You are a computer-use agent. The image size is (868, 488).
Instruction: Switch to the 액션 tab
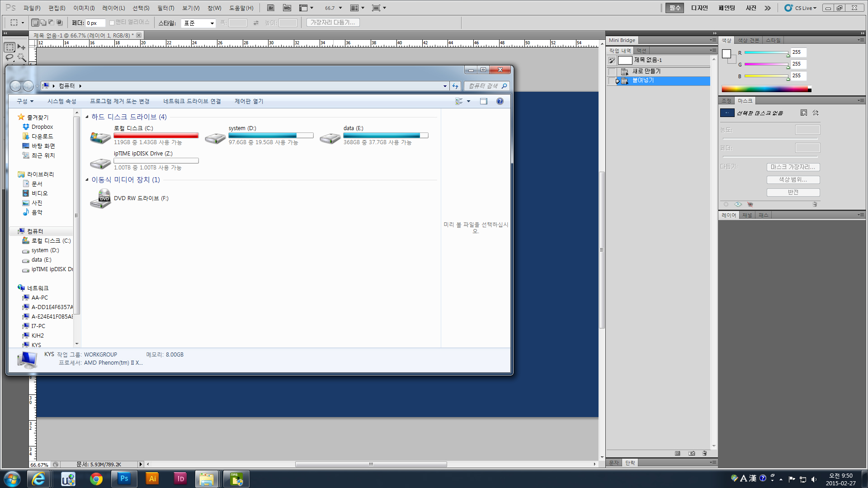pyautogui.click(x=642, y=51)
